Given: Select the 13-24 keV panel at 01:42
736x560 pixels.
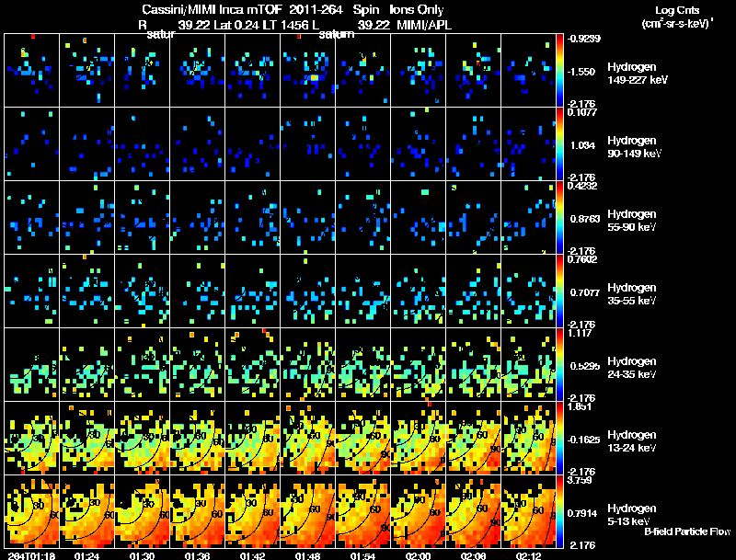Looking at the screenshot, I should [252, 438].
